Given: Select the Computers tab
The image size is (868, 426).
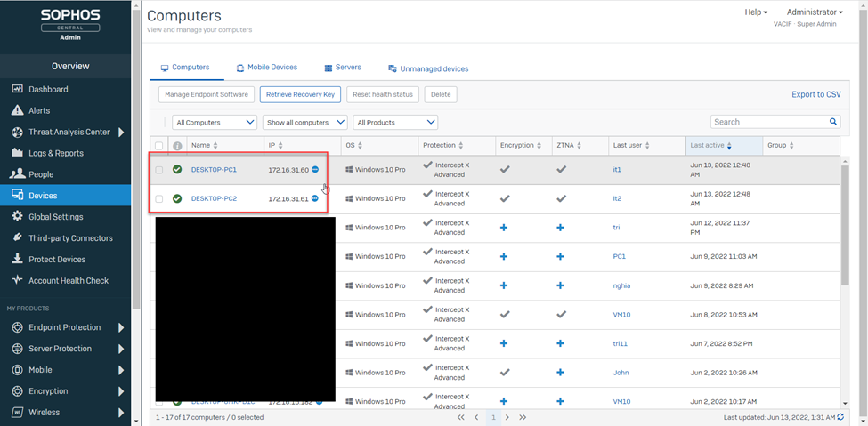Looking at the screenshot, I should tap(185, 68).
